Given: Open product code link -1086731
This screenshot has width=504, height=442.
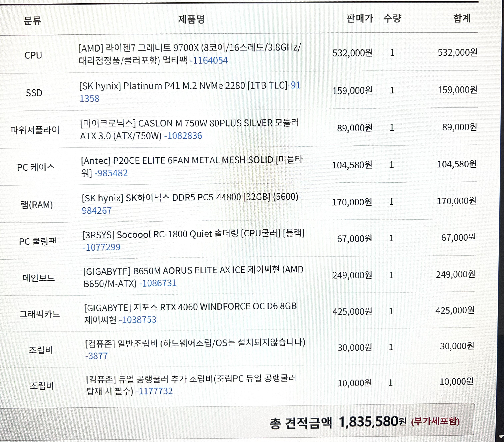Looking at the screenshot, I should click(x=158, y=283).
